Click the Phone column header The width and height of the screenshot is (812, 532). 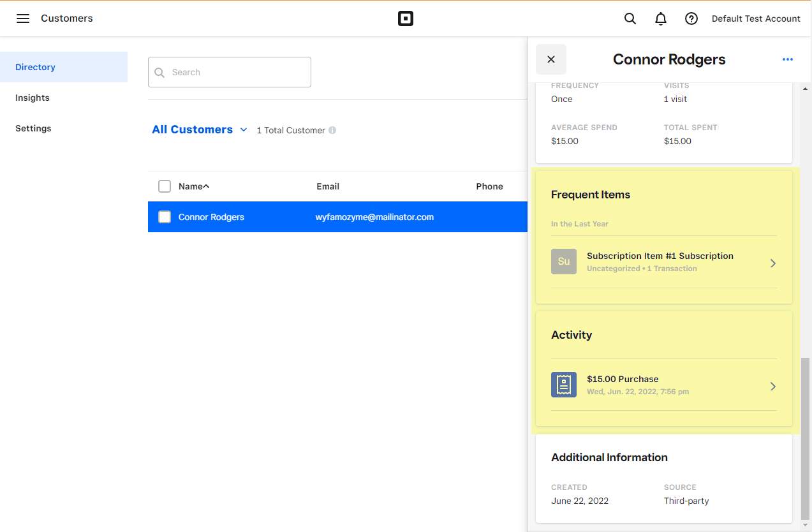(x=489, y=186)
